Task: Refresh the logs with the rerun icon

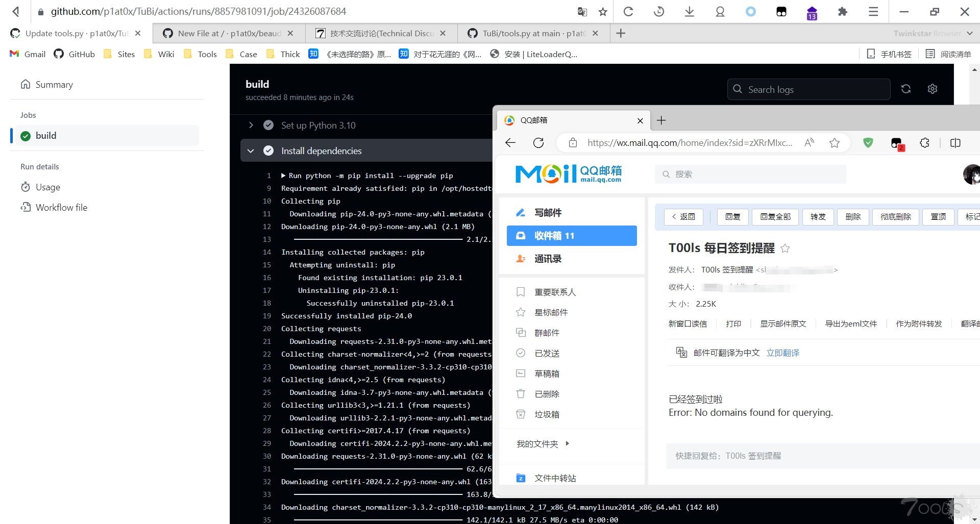Action: [x=906, y=89]
